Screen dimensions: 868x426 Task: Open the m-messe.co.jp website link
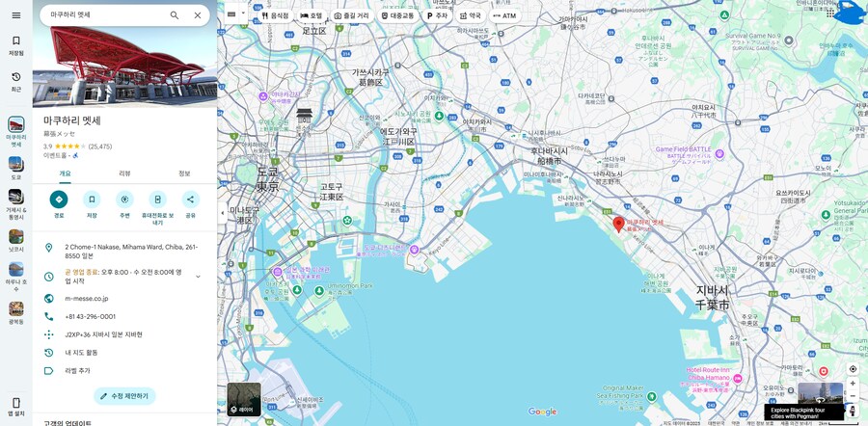pyautogui.click(x=87, y=299)
